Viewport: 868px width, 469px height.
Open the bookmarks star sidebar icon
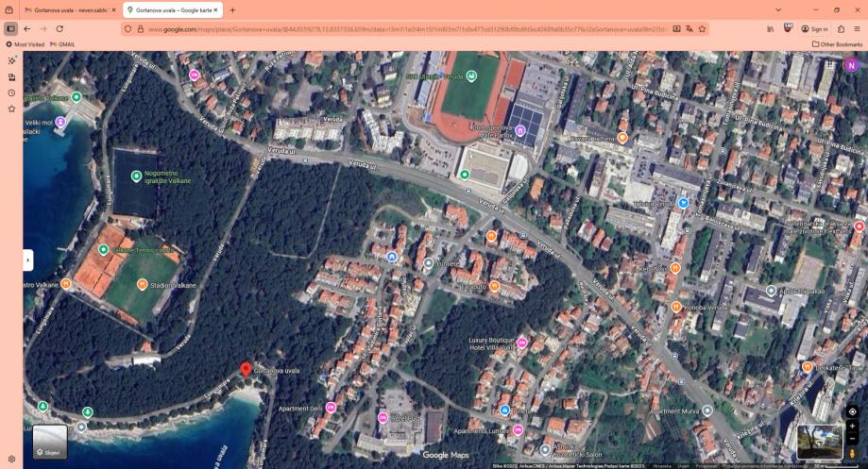coord(11,109)
